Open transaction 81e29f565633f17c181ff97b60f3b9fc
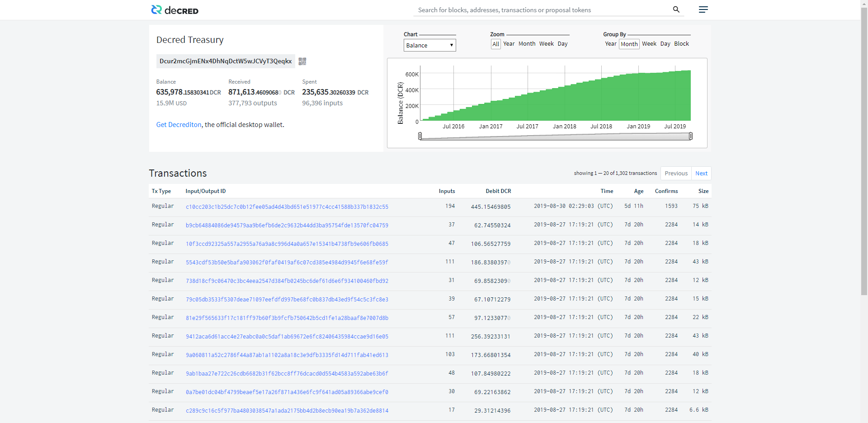 [287, 318]
